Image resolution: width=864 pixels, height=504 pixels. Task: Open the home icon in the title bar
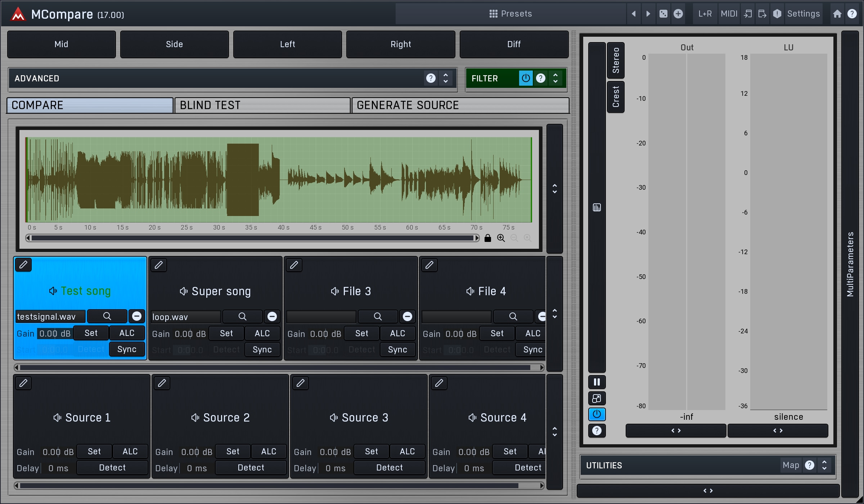[837, 14]
